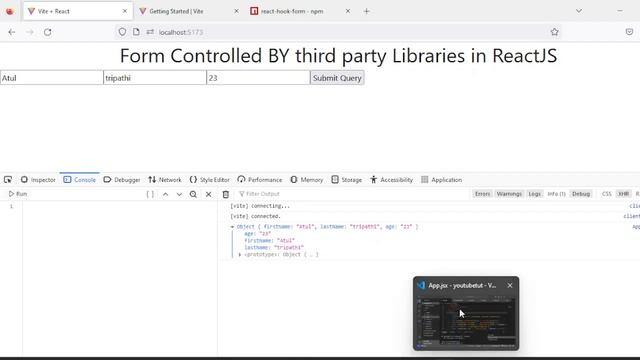Open the Inspector devtools tab

tap(38, 180)
